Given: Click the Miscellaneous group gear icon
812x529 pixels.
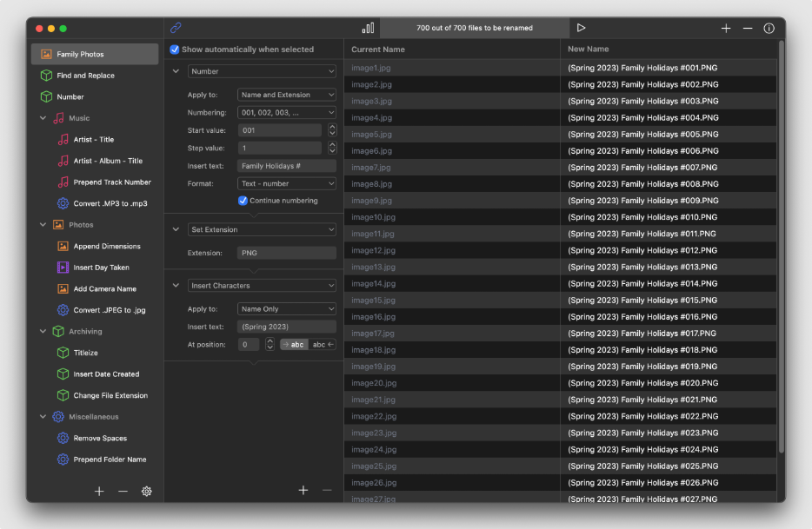Looking at the screenshot, I should 58,417.
